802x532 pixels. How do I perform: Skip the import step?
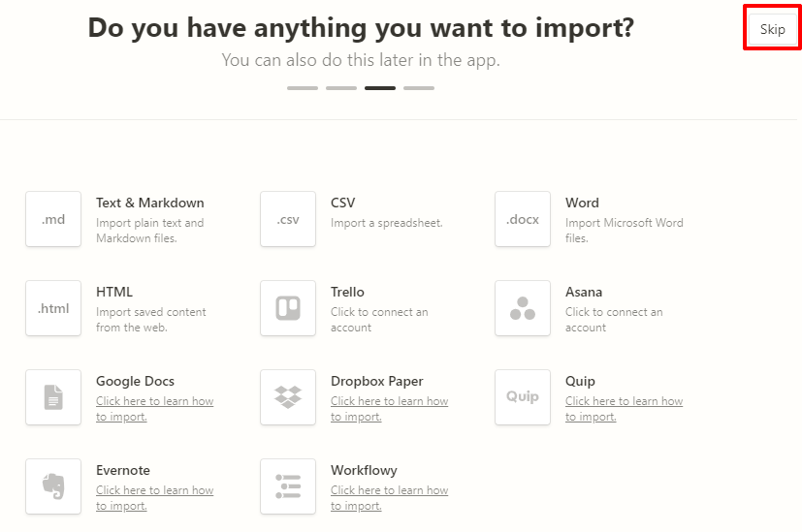[772, 29]
